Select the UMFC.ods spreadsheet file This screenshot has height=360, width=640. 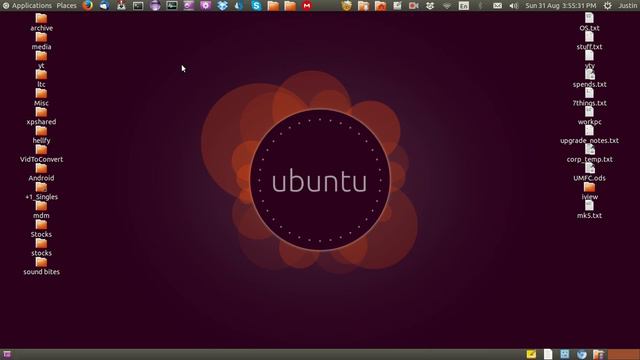point(589,173)
